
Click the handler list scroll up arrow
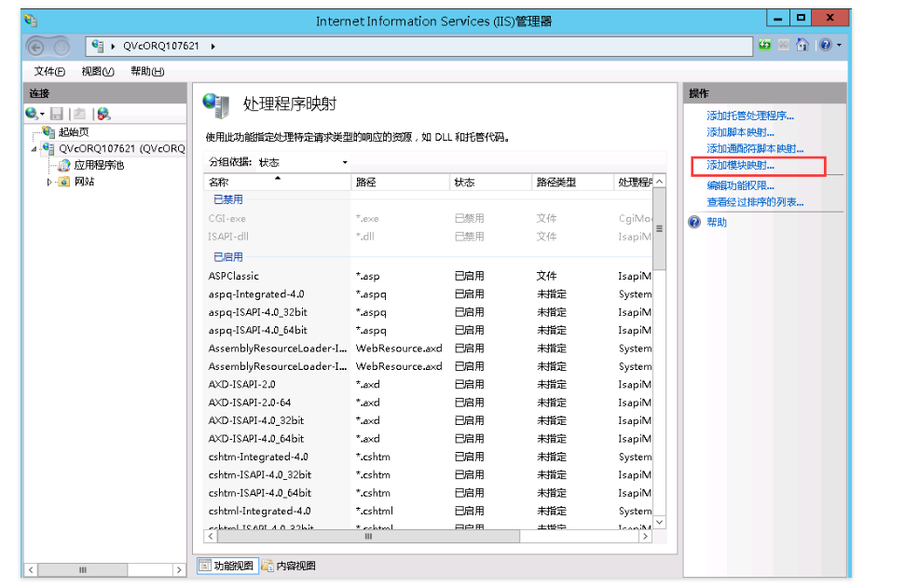[659, 181]
